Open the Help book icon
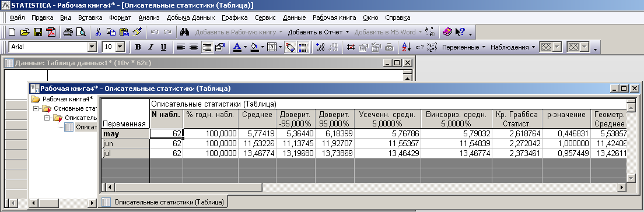The height and width of the screenshot is (212, 644). pyautogui.click(x=447, y=32)
